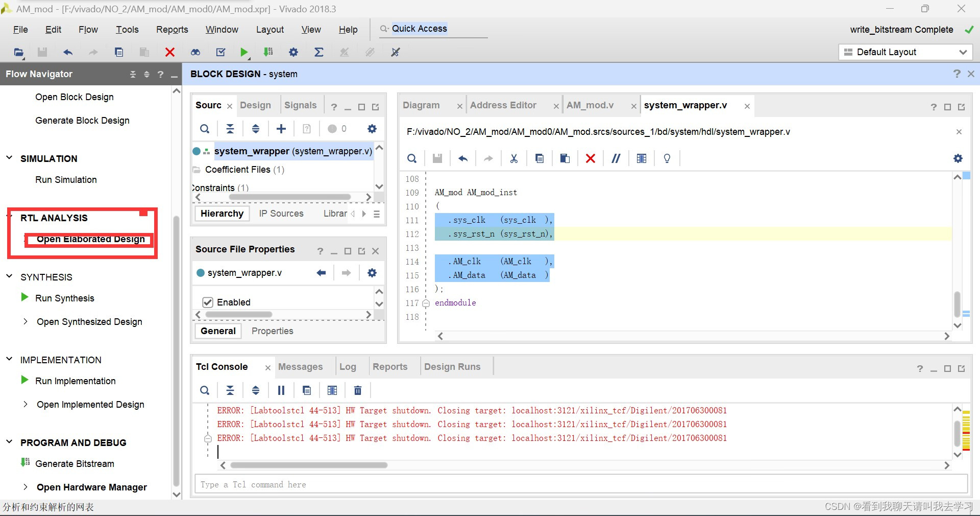Viewport: 980px width, 516px height.
Task: Click Generate Block Design
Action: 83,121
